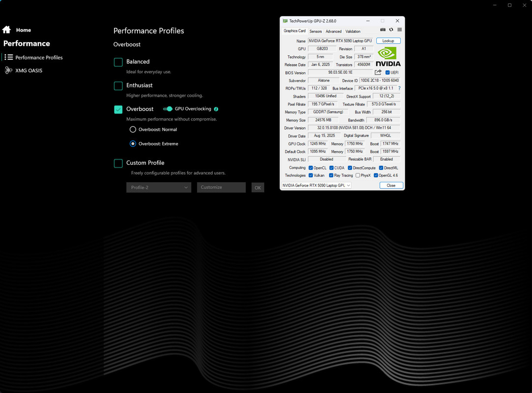Enable the Enthusiast profile checkbox
The height and width of the screenshot is (393, 532).
pyautogui.click(x=118, y=86)
